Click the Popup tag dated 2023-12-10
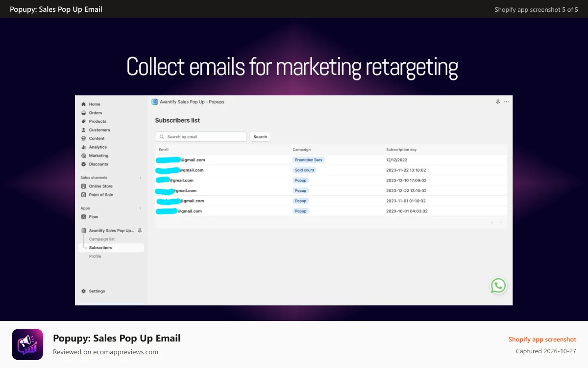Screen dimensions: 588x368 pyautogui.click(x=300, y=181)
